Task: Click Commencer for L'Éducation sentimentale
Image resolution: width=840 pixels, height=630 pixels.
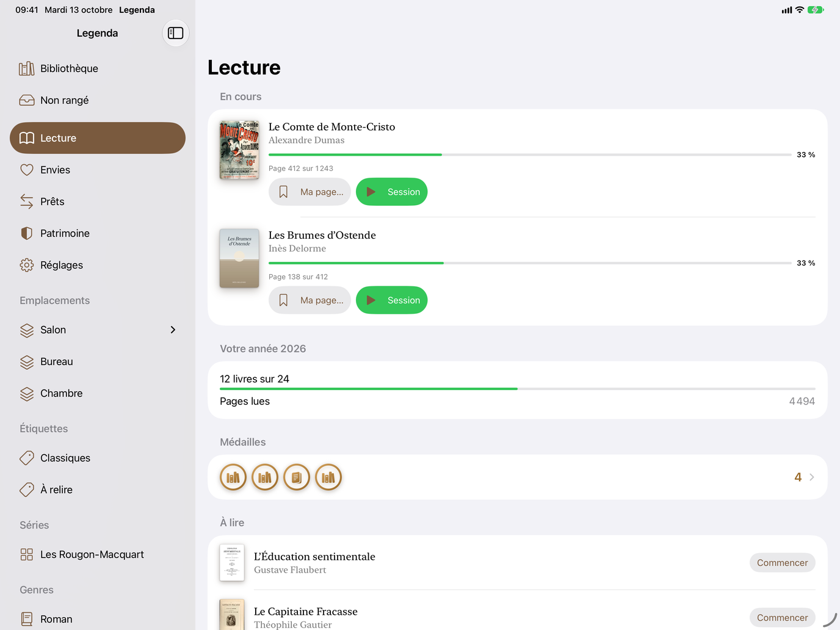Action: tap(783, 563)
